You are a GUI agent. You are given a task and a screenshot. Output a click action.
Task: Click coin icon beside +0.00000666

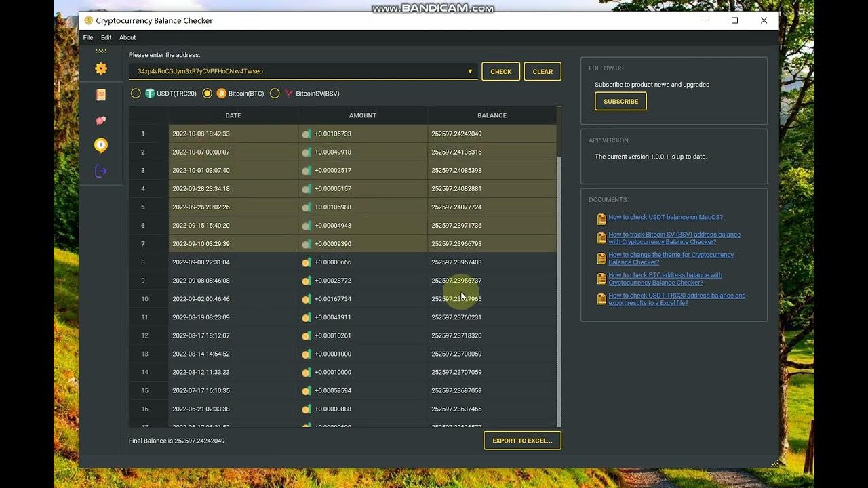(x=307, y=262)
